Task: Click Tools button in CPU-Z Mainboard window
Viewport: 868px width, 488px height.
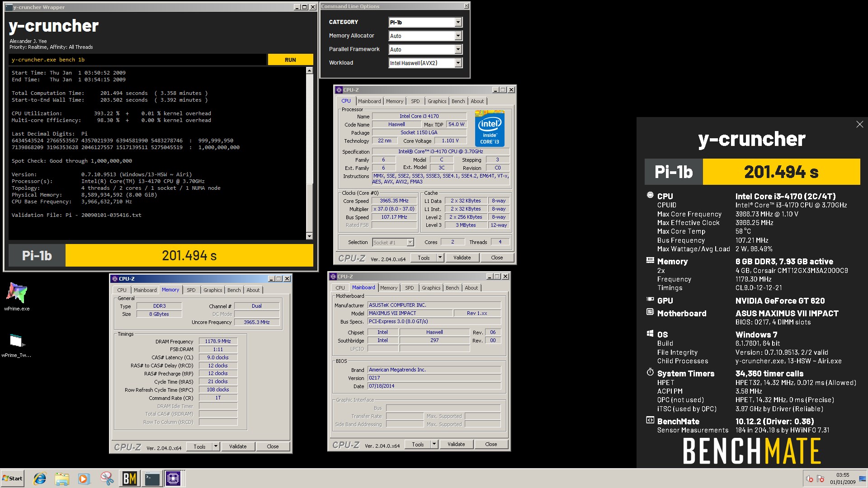Action: 418,444
